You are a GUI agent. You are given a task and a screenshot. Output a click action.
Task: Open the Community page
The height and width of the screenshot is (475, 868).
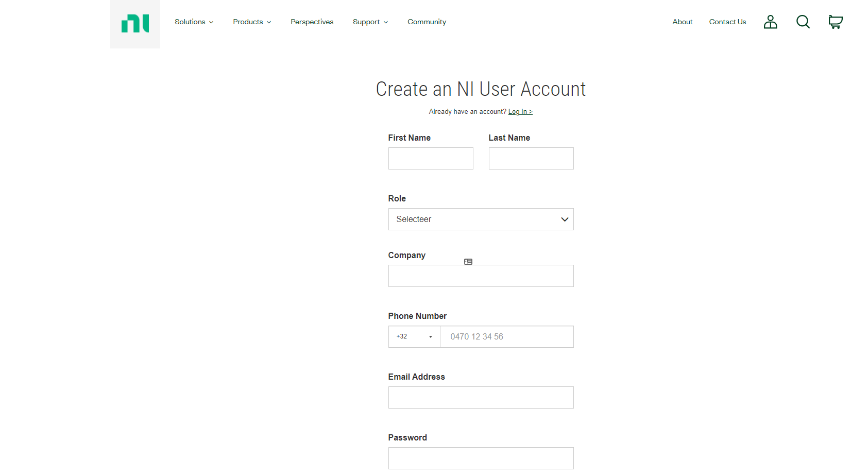[427, 22]
